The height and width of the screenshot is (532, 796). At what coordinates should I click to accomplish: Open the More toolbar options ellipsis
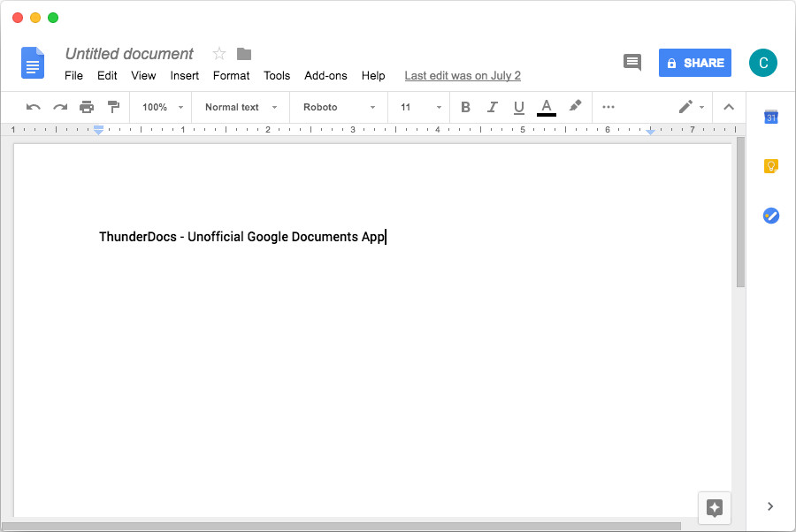coord(608,107)
